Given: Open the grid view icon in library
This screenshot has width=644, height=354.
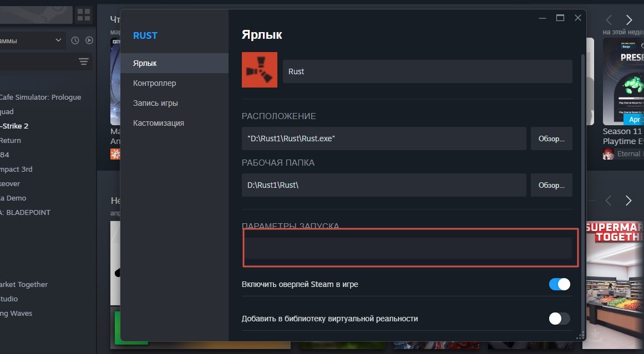Looking at the screenshot, I should pyautogui.click(x=84, y=15).
